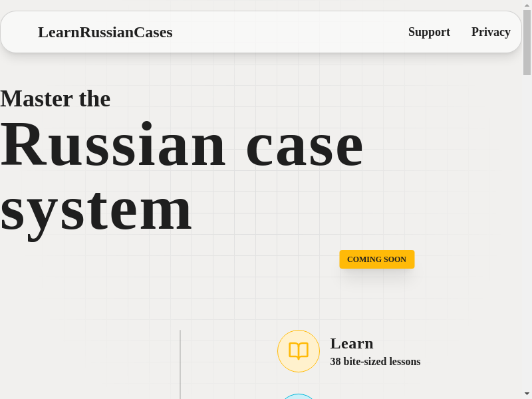Click the COMING SOON badge
Screen dimensions: 532x399
click(376, 259)
